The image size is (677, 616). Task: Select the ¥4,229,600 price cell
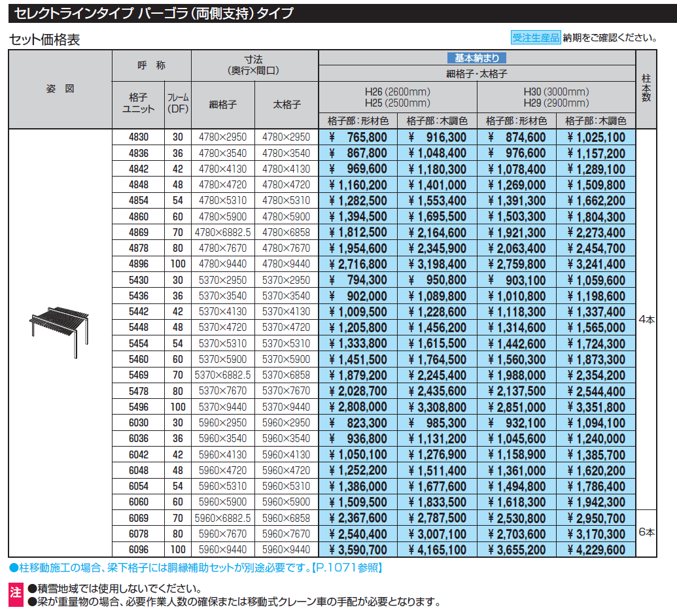(596, 550)
